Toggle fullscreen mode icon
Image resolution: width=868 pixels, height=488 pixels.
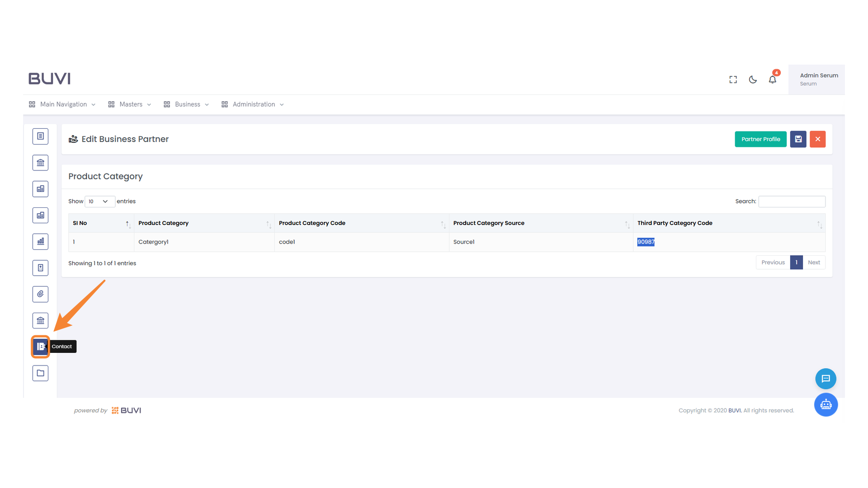pyautogui.click(x=733, y=80)
